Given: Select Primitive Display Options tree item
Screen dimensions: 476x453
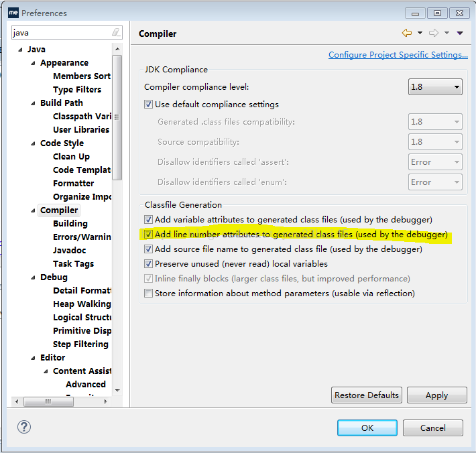Looking at the screenshot, I should click(82, 331).
